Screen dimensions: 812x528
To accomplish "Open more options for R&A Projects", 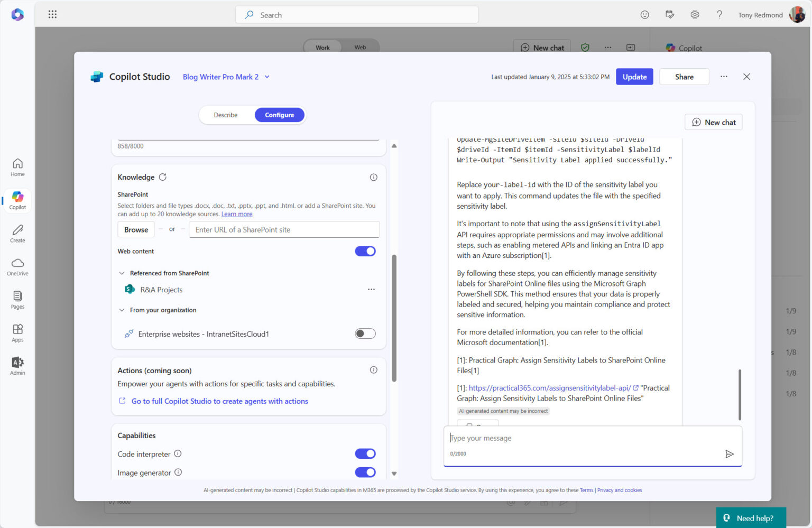I will [371, 290].
